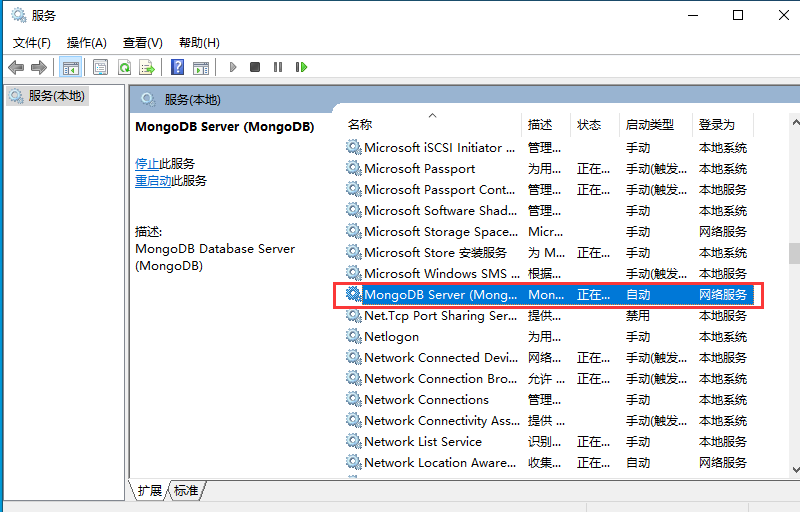Viewport: 800px width, 512px height.
Task: Open the Properties toolbar icon
Action: tap(100, 67)
